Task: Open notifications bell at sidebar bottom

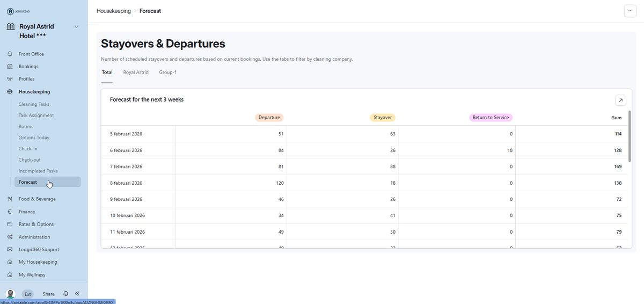Action: 65,294
